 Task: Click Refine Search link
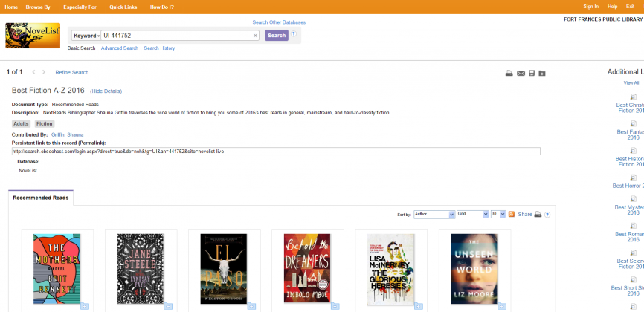(x=72, y=72)
